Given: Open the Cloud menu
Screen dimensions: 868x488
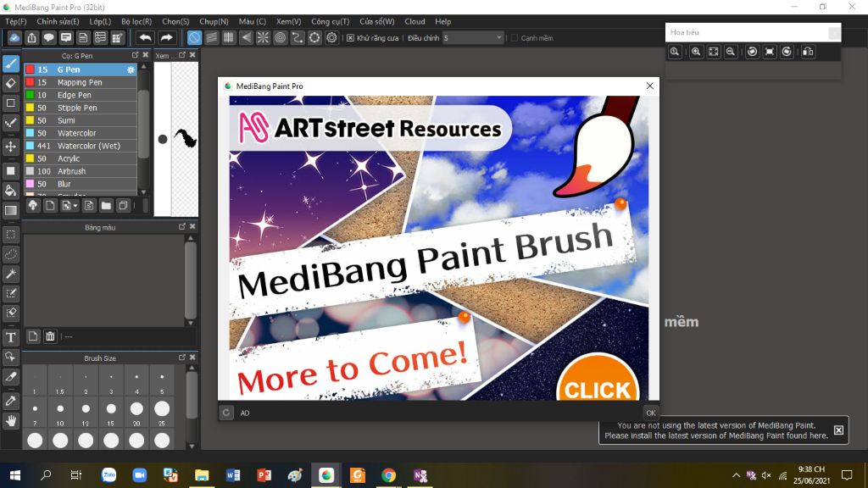Looking at the screenshot, I should point(415,21).
